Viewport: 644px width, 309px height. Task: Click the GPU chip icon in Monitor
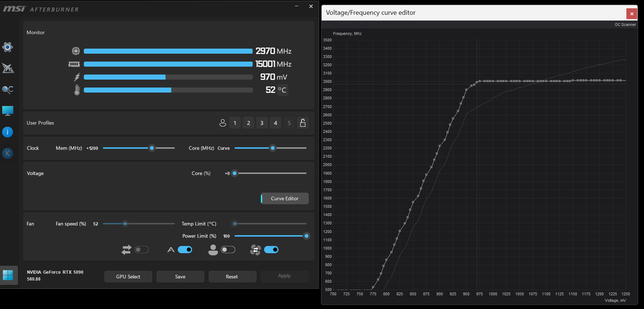[76, 51]
